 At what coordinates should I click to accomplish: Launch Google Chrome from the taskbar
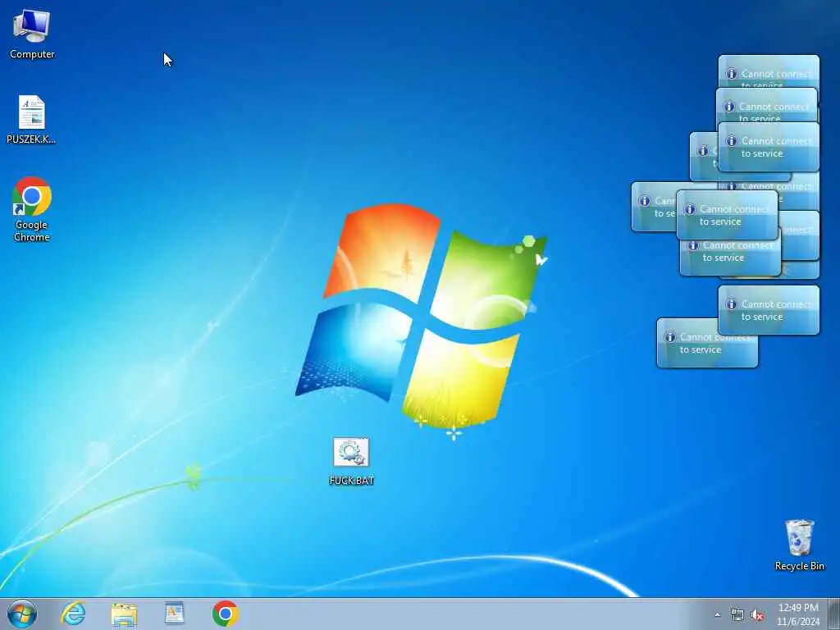[x=225, y=614]
